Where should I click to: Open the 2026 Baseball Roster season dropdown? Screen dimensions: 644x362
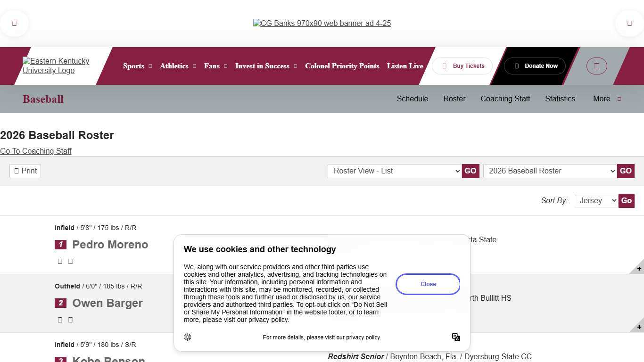pos(550,171)
